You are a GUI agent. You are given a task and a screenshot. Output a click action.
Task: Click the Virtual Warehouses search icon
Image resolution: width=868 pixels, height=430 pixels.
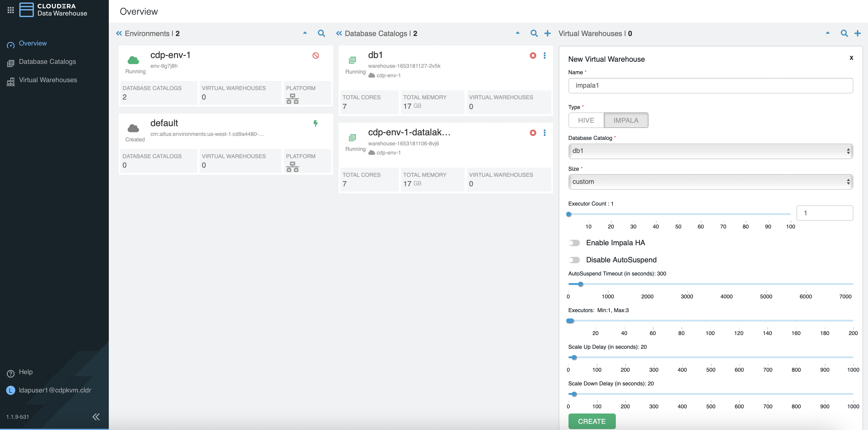click(x=844, y=33)
